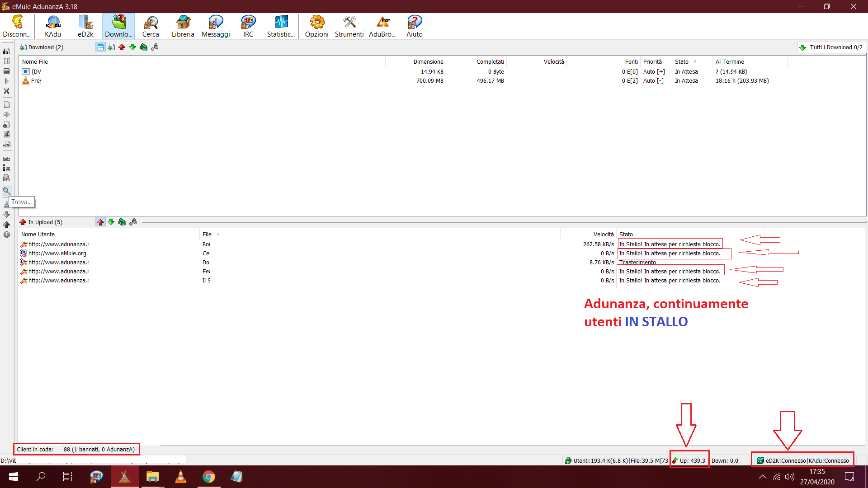Sort downloads by Priorità column

pos(656,61)
